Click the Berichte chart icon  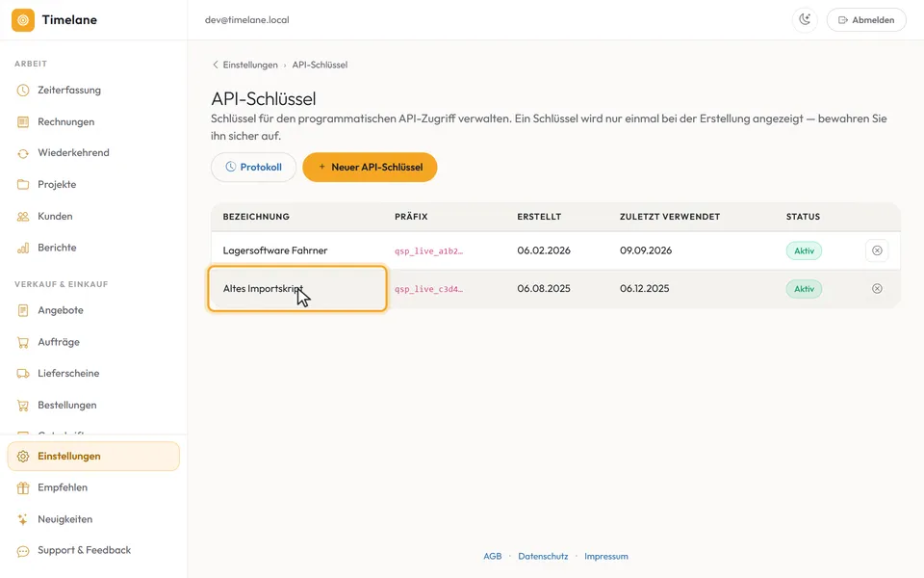pyautogui.click(x=23, y=248)
